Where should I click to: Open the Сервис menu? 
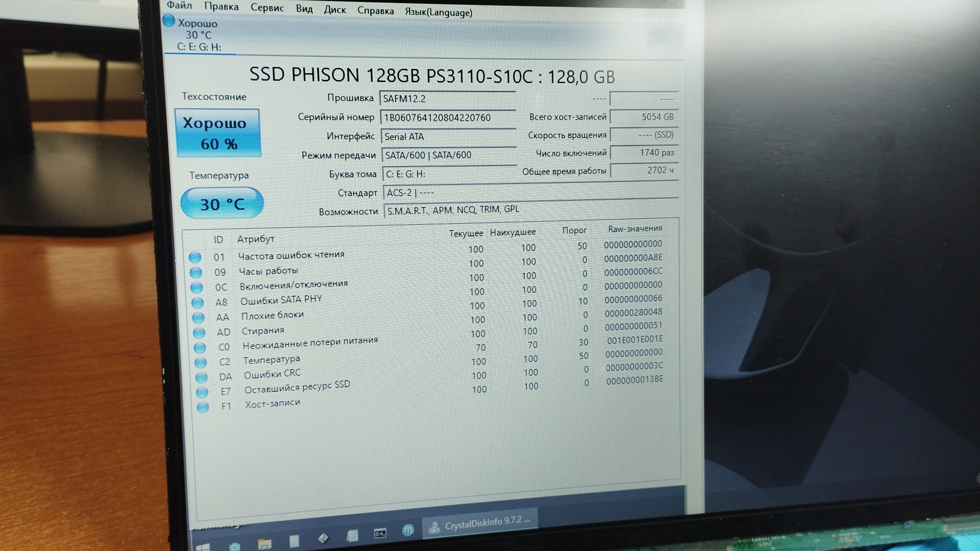267,8
